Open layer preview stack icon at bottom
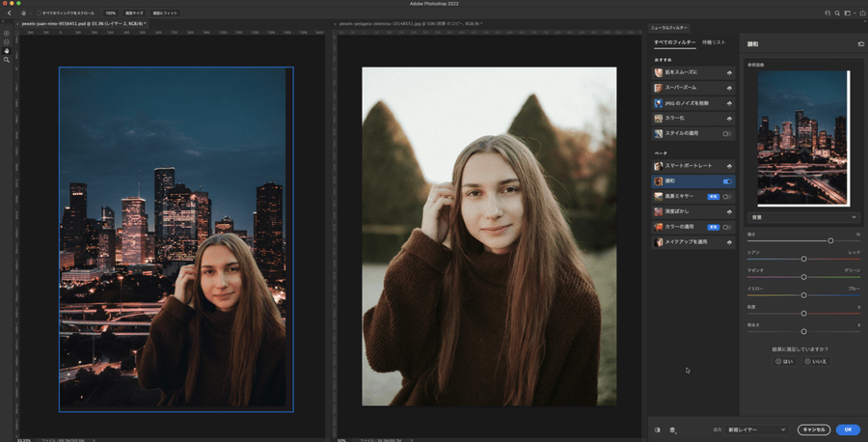The image size is (868, 442). pos(672,429)
